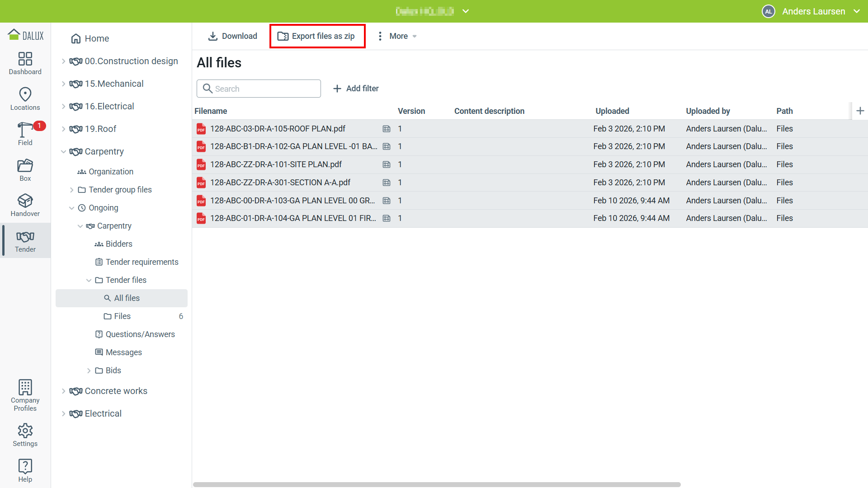Collapse the Tender files folder

(x=89, y=280)
